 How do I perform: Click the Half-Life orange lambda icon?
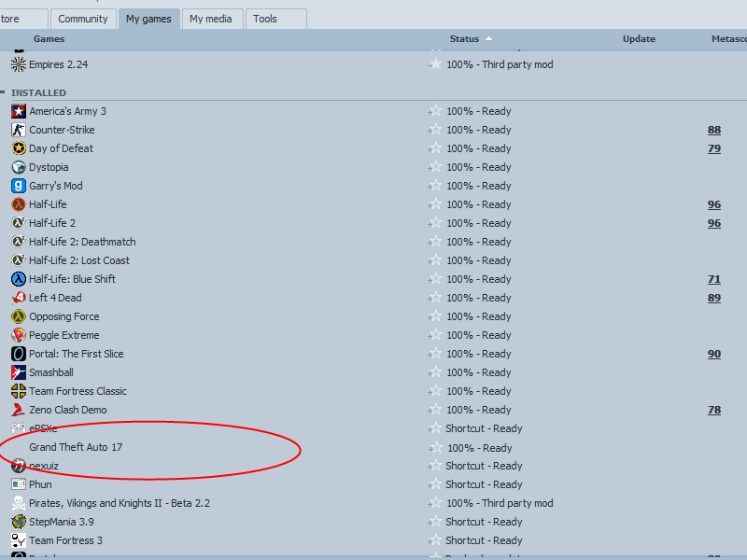(x=19, y=204)
